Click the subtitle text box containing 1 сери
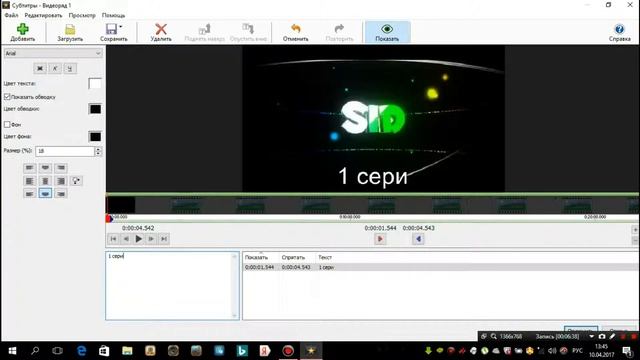640x360 pixels. [x=172, y=285]
